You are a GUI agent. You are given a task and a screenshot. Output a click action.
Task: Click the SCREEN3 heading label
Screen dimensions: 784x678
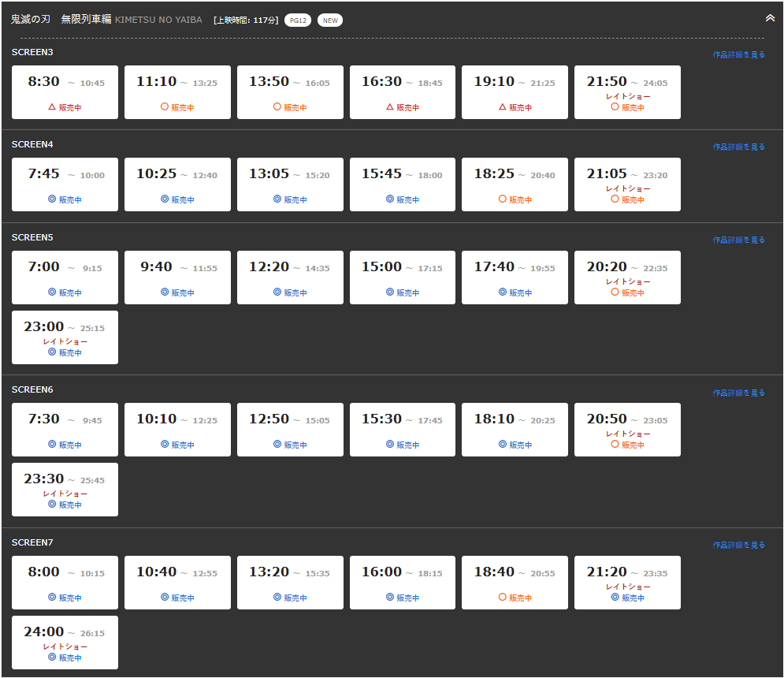coord(32,52)
